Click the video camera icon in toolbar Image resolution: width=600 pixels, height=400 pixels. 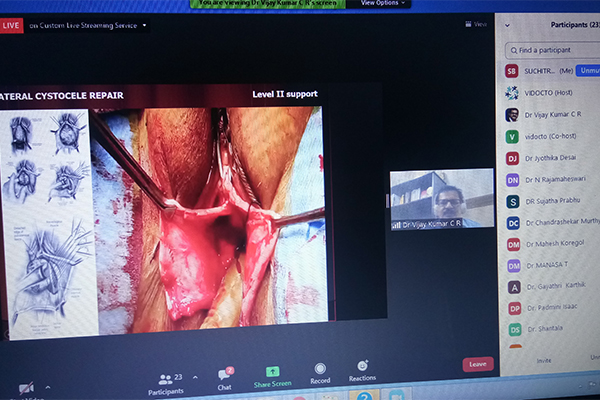tap(26, 387)
